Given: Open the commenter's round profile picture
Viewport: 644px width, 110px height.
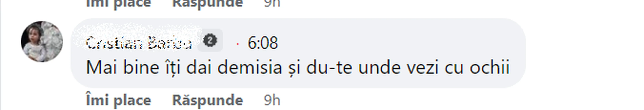Looking at the screenshot, I should click(42, 41).
